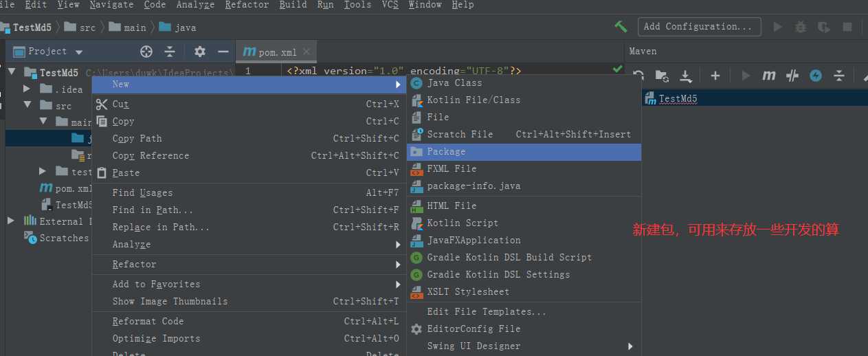Choose Java Class in the New submenu
Image resolution: width=868 pixels, height=356 pixels.
[454, 82]
